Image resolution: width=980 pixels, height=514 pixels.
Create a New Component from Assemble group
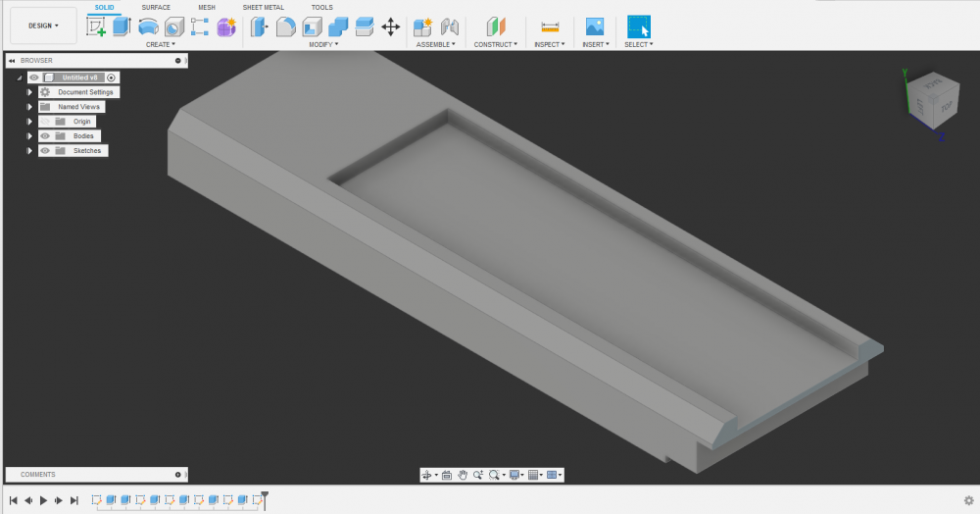[x=422, y=26]
